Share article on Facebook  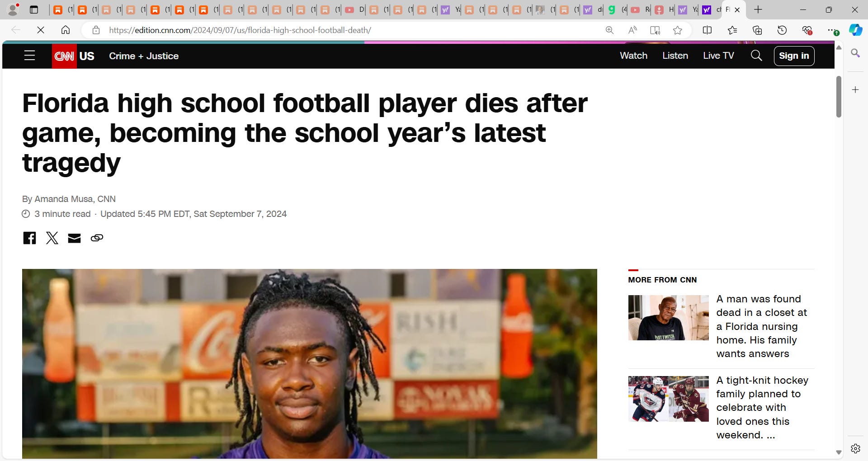[x=29, y=238]
